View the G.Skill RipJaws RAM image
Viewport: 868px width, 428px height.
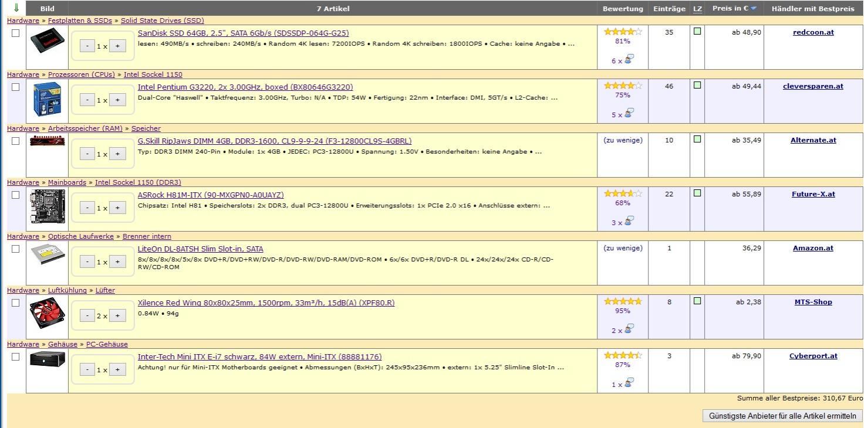pos(47,141)
